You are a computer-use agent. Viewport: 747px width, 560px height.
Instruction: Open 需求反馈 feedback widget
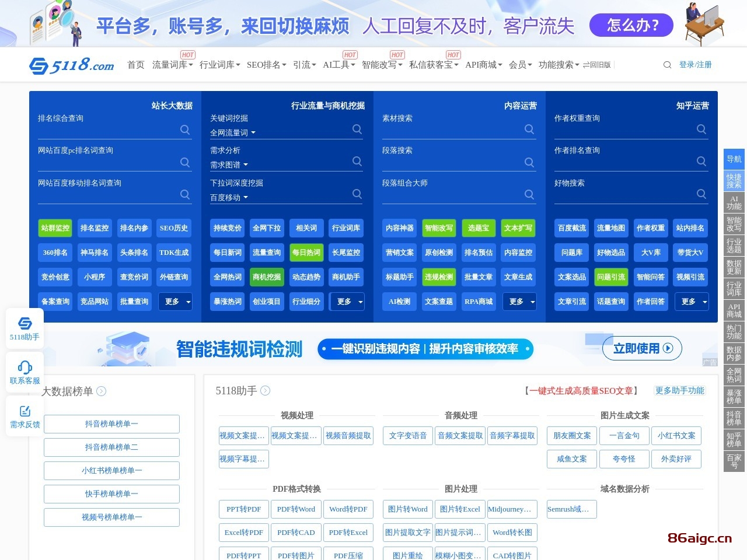[25, 416]
